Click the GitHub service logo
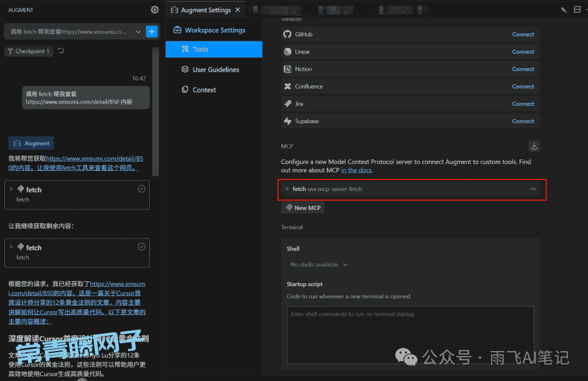Image resolution: width=588 pixels, height=381 pixels. point(287,34)
